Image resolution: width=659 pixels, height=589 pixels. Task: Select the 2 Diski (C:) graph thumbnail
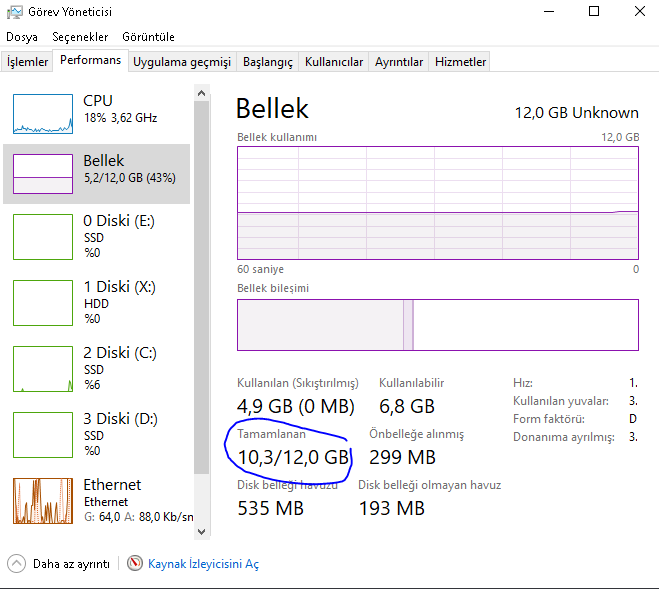tap(43, 368)
